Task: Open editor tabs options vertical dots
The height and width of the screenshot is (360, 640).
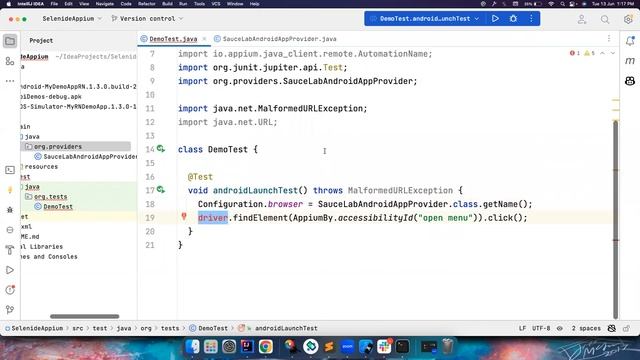Action: (x=609, y=39)
